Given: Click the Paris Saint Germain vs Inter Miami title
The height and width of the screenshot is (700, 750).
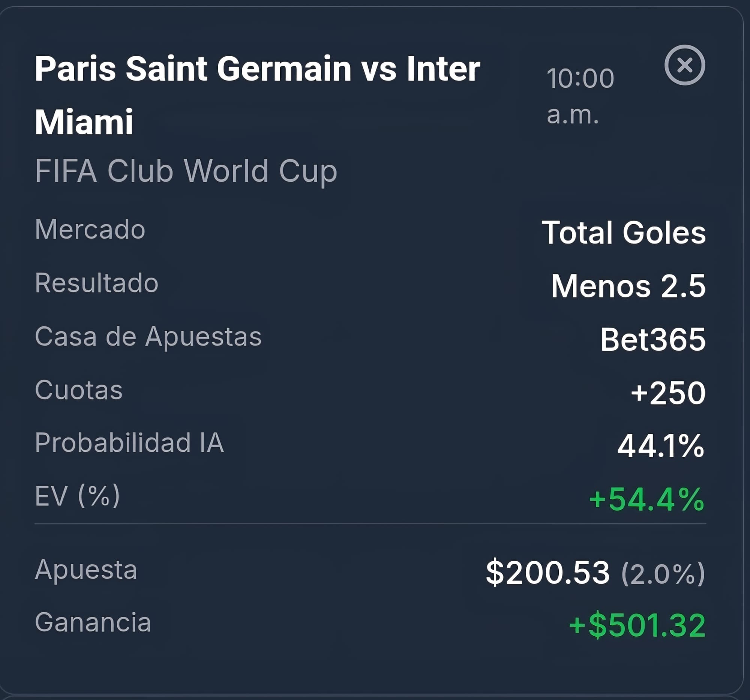Looking at the screenshot, I should click(257, 95).
